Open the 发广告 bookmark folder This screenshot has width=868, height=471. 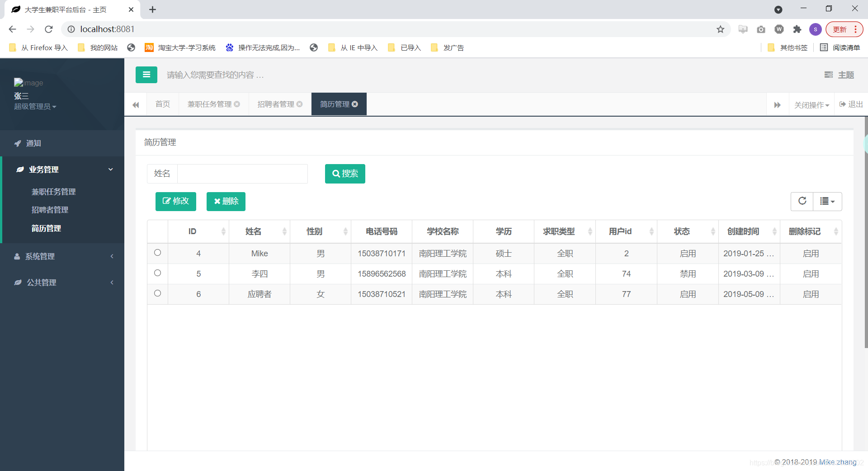click(x=448, y=47)
